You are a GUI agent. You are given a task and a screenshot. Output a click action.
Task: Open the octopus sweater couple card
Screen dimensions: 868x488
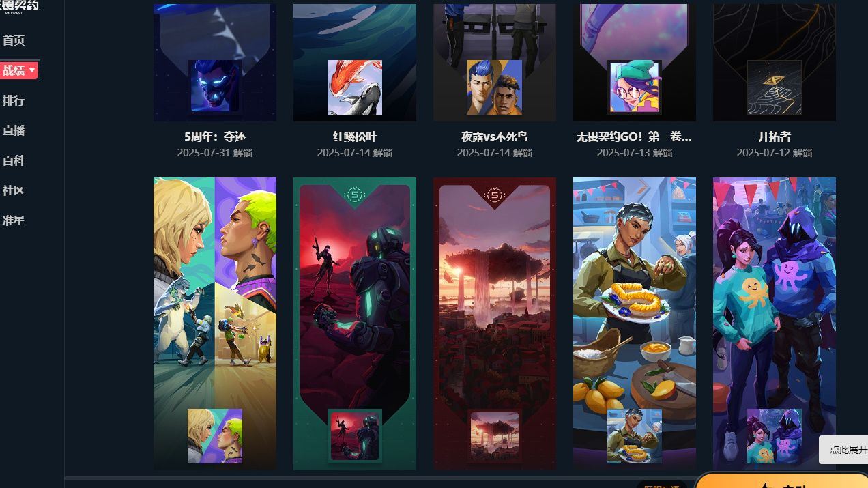click(775, 324)
